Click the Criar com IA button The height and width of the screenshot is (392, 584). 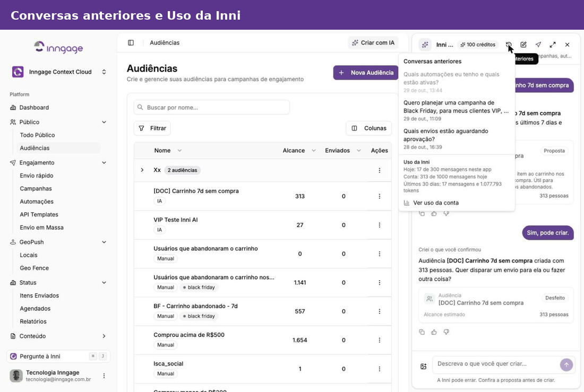(373, 43)
